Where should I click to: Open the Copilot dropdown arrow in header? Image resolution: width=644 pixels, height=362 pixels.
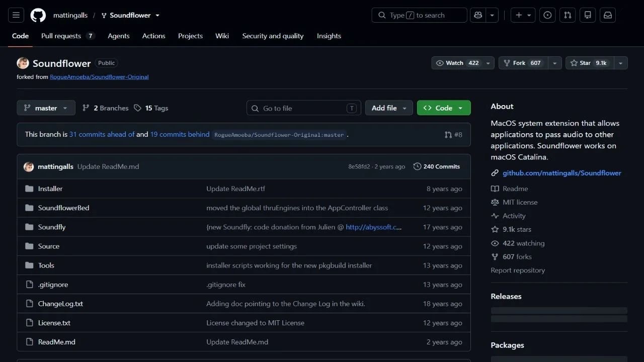(x=492, y=15)
